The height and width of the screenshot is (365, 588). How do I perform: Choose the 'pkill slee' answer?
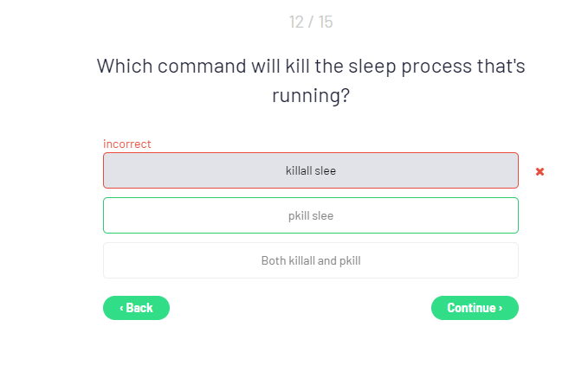point(310,215)
